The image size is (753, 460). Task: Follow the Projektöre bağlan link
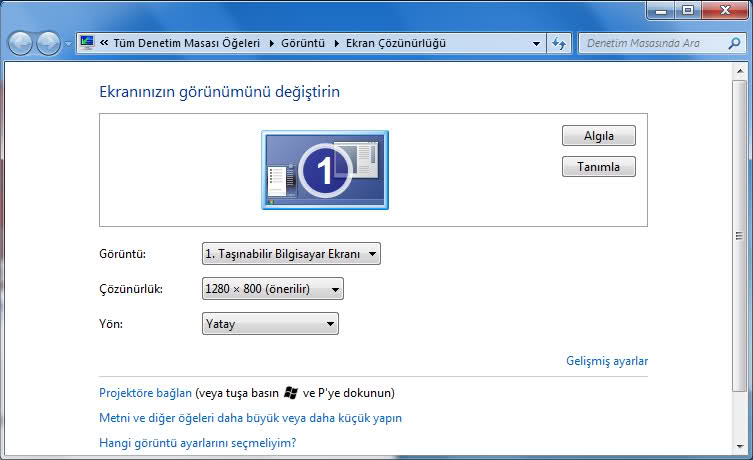click(x=145, y=393)
